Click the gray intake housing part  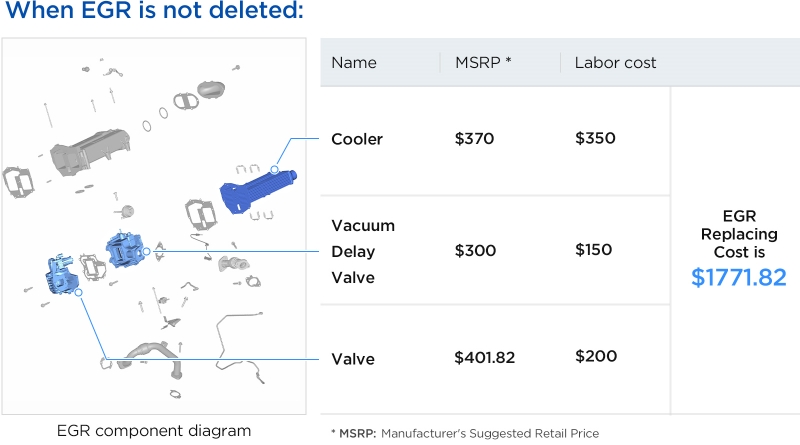pyautogui.click(x=90, y=152)
